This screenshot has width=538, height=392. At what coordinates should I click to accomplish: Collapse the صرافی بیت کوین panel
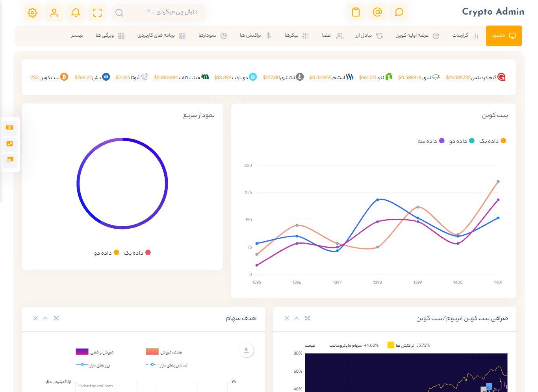(x=297, y=318)
